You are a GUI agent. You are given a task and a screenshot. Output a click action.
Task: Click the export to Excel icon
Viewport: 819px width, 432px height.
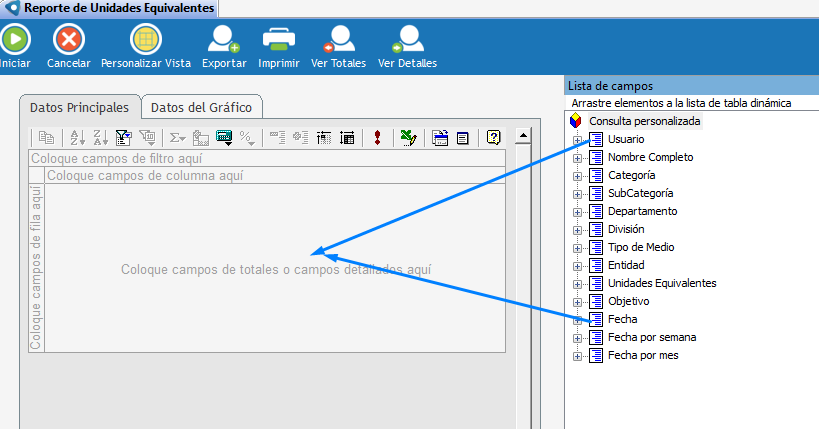click(x=407, y=138)
